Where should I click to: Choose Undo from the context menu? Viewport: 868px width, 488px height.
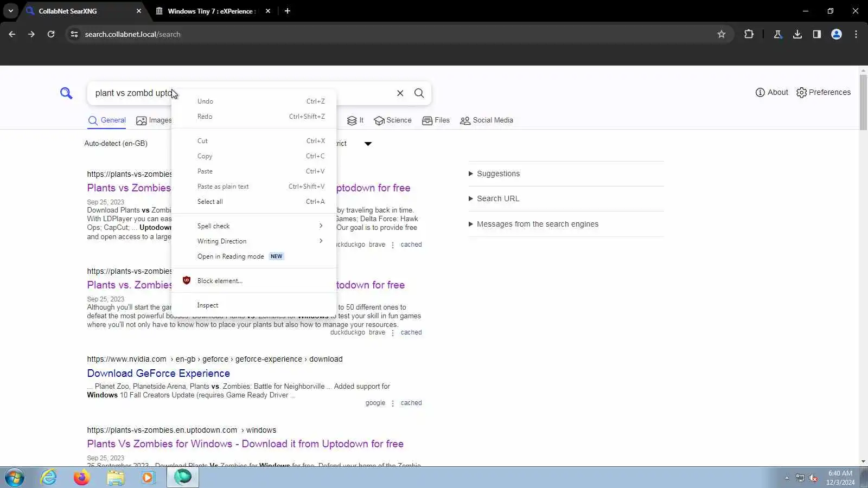click(x=254, y=101)
